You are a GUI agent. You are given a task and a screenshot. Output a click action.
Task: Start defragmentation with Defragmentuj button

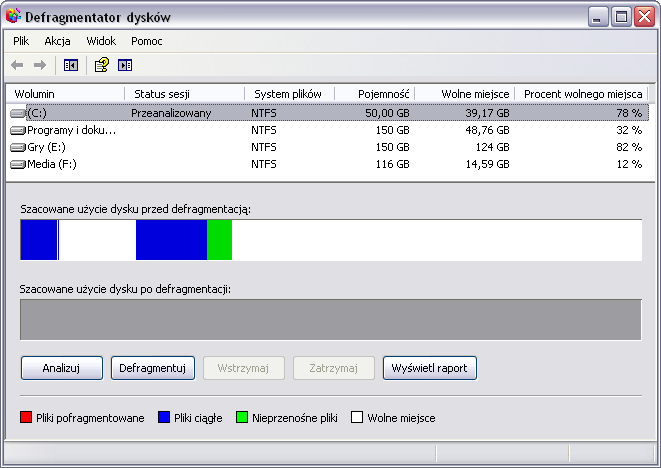click(153, 368)
